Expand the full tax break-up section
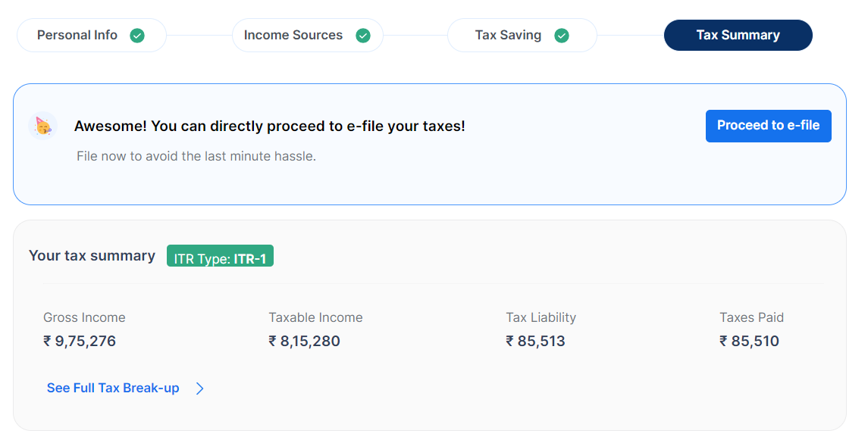Screen dimensions: 868x437 (x=113, y=388)
